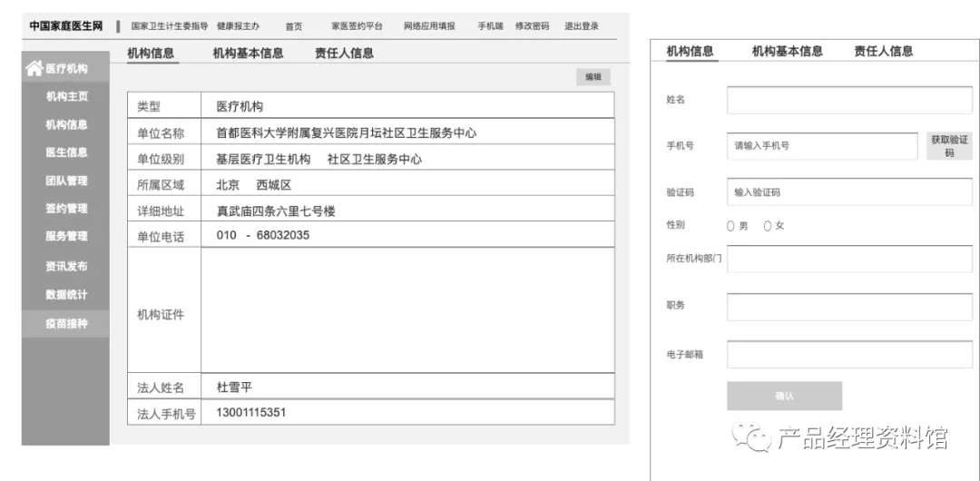The width and height of the screenshot is (980, 481).
Task: Open 疫苗接种 in the sidebar
Action: coord(66,324)
